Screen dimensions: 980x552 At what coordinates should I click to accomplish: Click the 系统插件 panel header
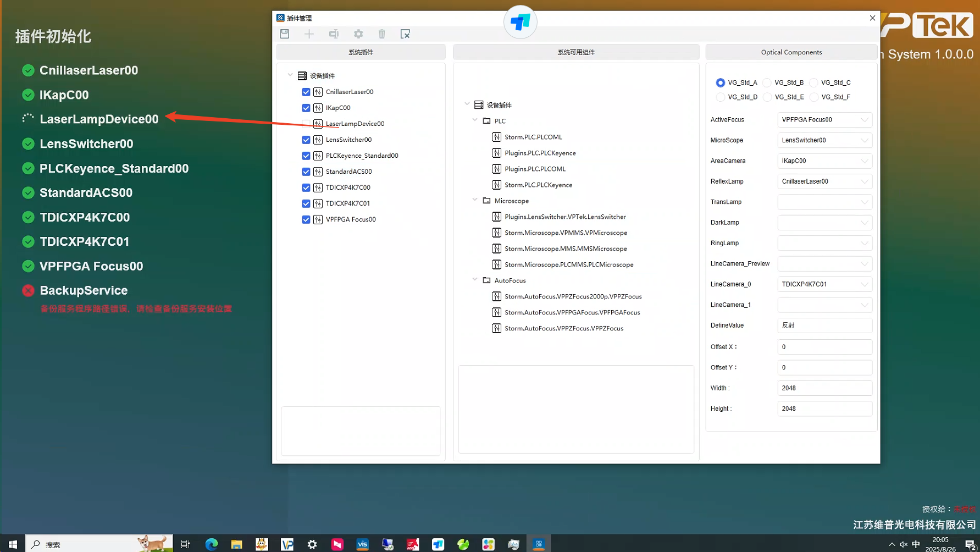361,52
